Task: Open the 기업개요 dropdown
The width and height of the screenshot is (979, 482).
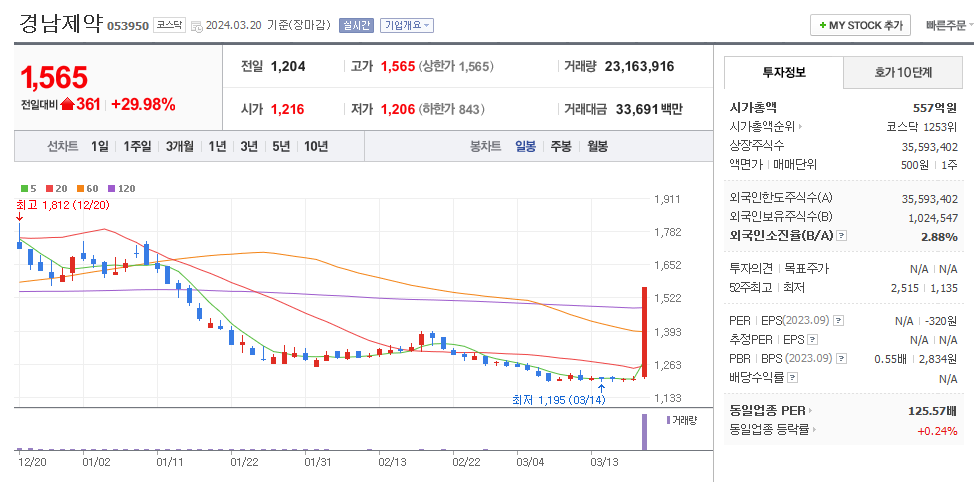Action: 406,26
